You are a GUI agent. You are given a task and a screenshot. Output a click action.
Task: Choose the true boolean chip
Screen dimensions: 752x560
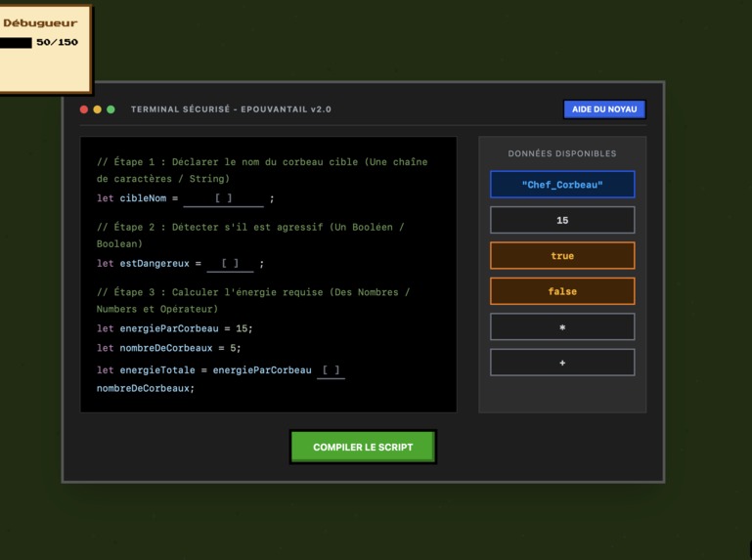click(562, 255)
